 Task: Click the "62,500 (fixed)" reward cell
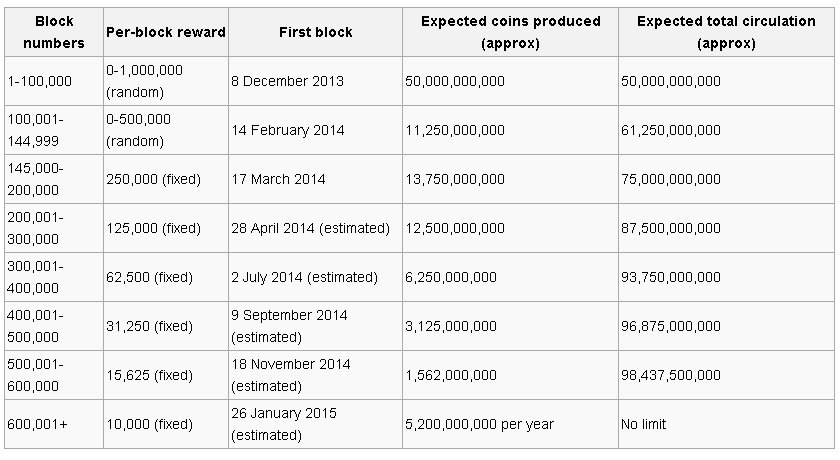[x=149, y=277]
